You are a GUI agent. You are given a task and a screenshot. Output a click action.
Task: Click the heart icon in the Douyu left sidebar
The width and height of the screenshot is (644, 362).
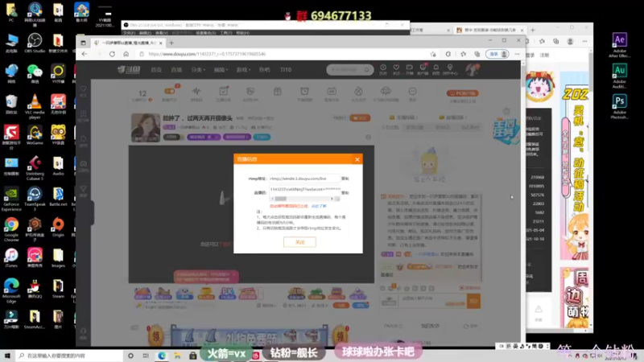tap(84, 88)
